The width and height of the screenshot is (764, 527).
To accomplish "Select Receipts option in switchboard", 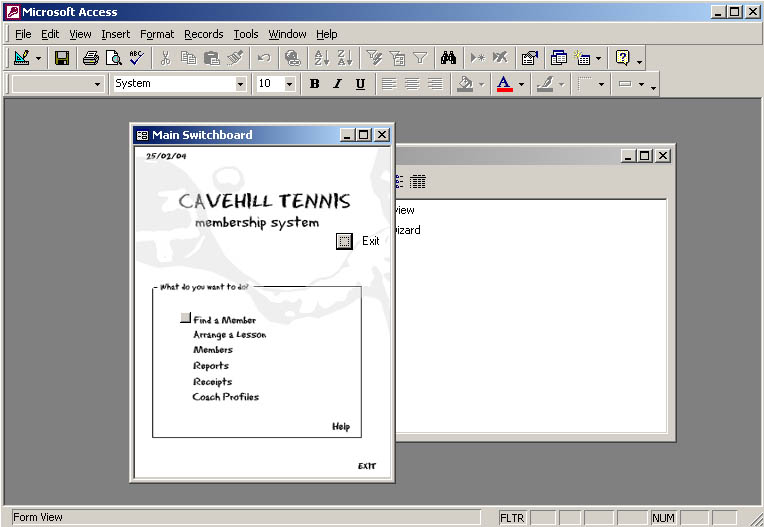I will [x=212, y=381].
